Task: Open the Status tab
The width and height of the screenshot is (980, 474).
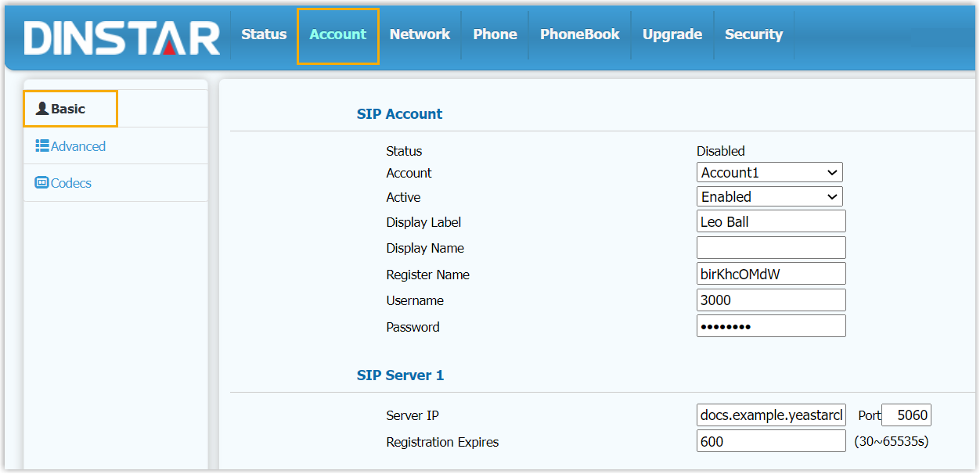Action: point(264,34)
